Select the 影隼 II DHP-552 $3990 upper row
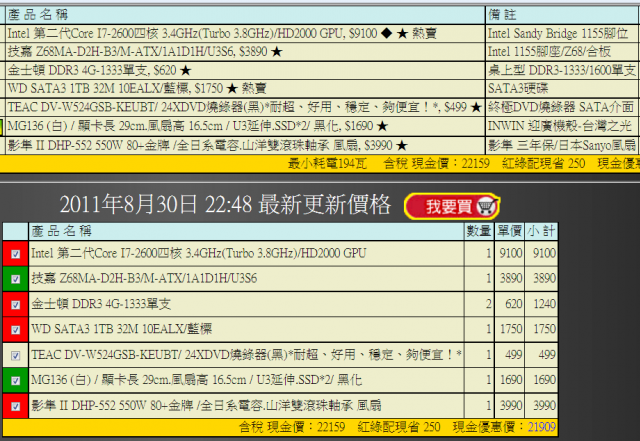Viewport: 640px width, 441px height. click(x=245, y=145)
